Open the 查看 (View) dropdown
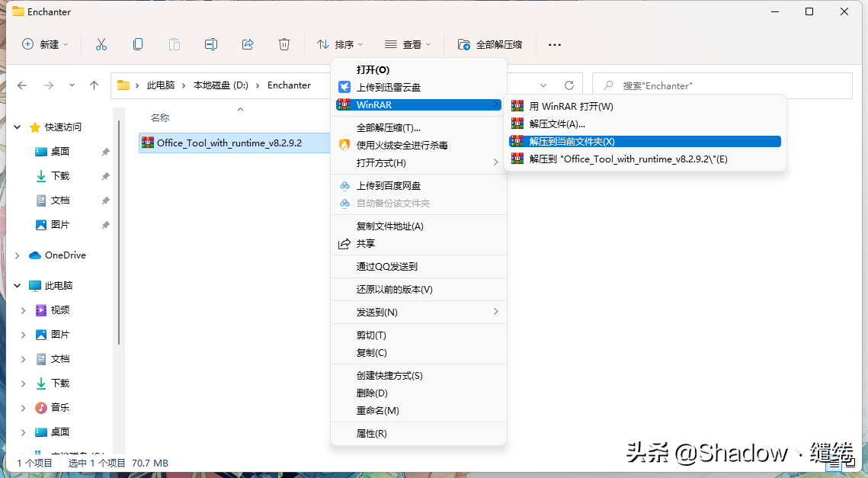Image resolution: width=868 pixels, height=478 pixels. [x=408, y=44]
